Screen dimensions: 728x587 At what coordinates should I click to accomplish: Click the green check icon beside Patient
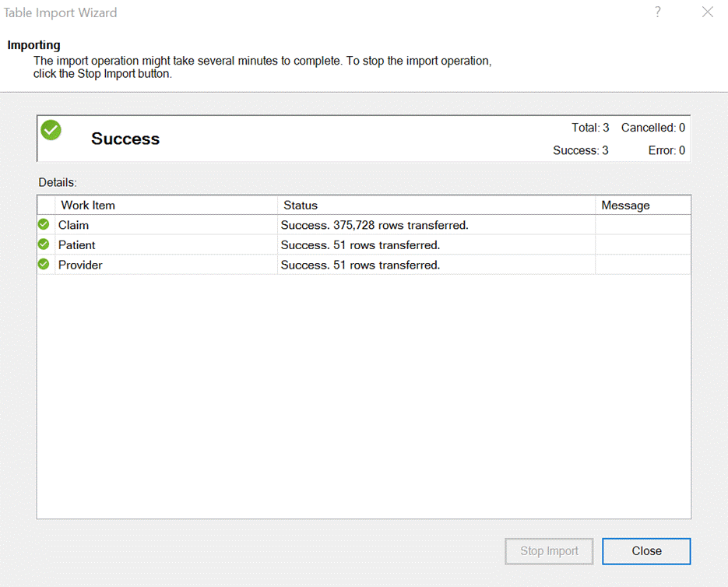pyautogui.click(x=44, y=244)
